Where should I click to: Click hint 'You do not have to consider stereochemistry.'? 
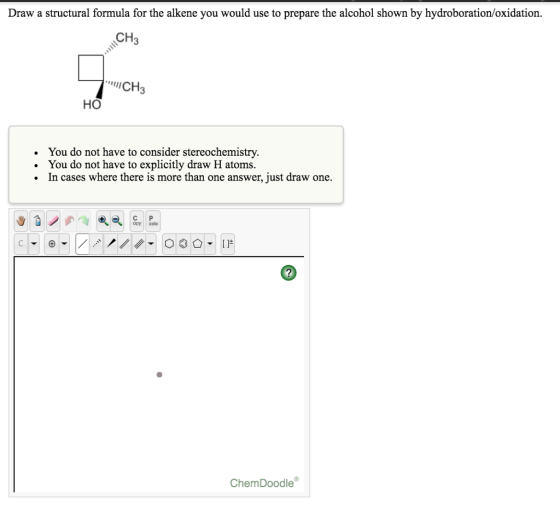pos(154,152)
